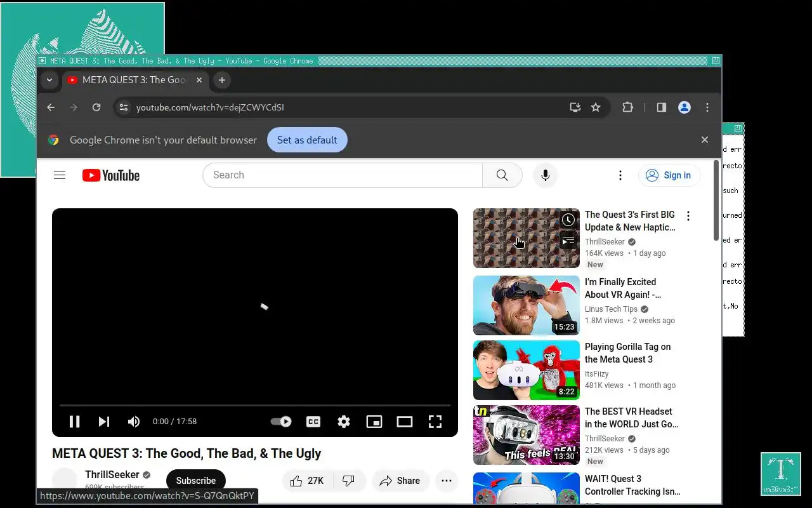Open Playing Gorilla Tag video thumbnail

click(527, 370)
